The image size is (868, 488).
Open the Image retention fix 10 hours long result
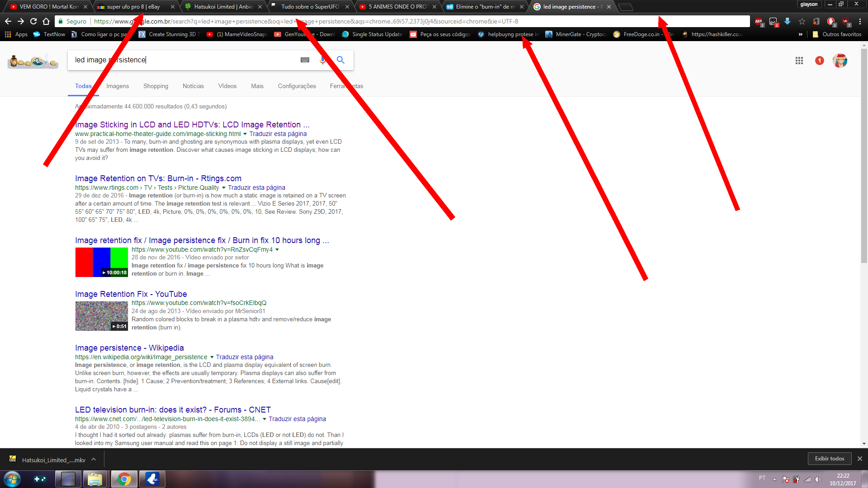pos(202,240)
